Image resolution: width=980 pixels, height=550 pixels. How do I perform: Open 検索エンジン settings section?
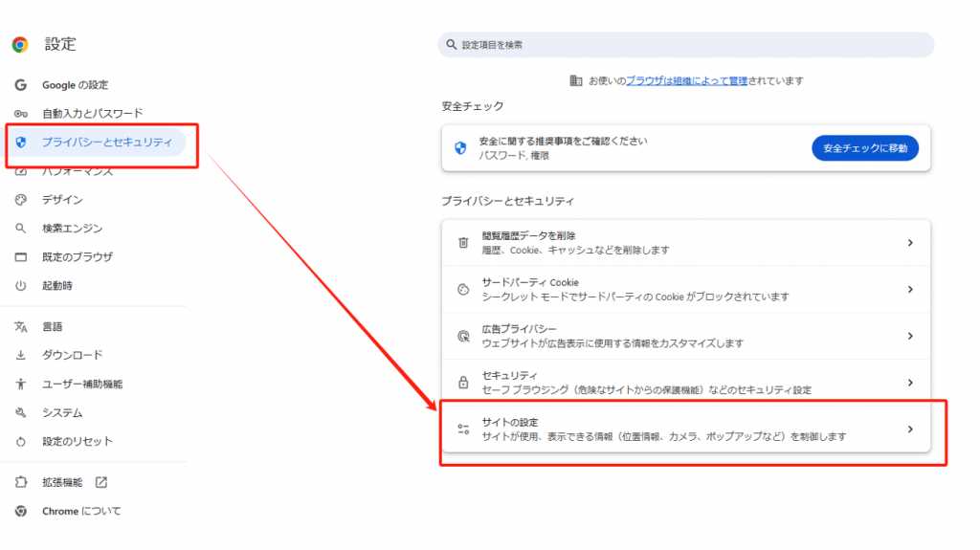pyautogui.click(x=72, y=229)
